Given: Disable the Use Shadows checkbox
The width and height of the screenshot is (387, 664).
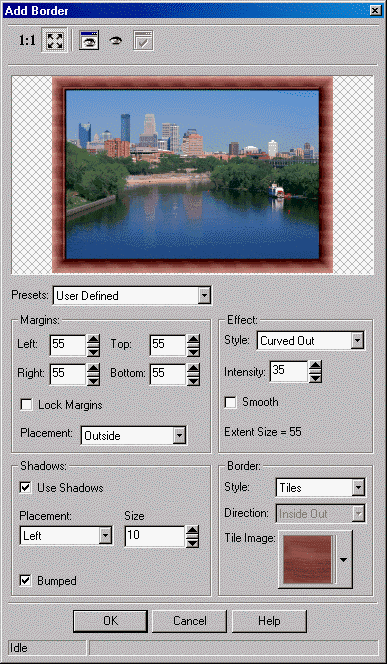Looking at the screenshot, I should [x=25, y=487].
